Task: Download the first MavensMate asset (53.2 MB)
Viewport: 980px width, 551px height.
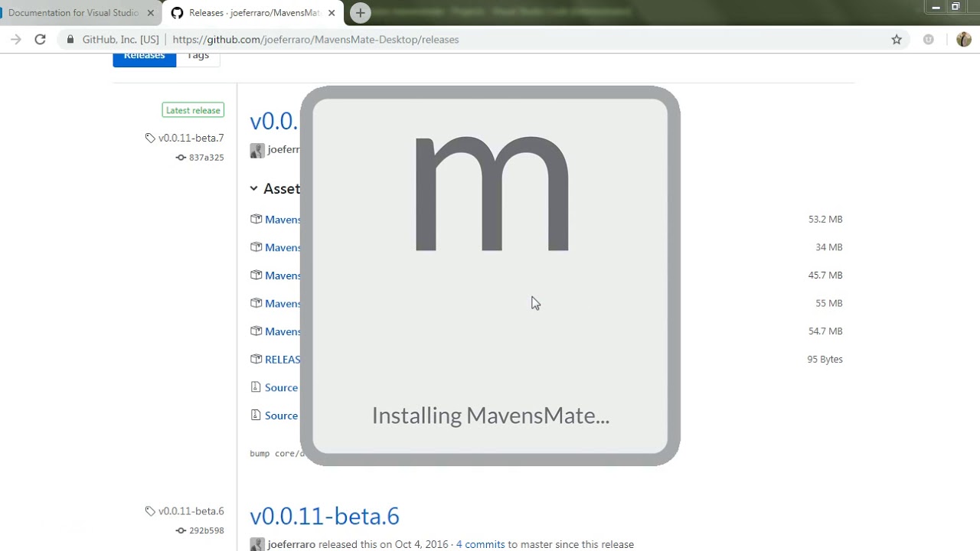Action: click(283, 220)
